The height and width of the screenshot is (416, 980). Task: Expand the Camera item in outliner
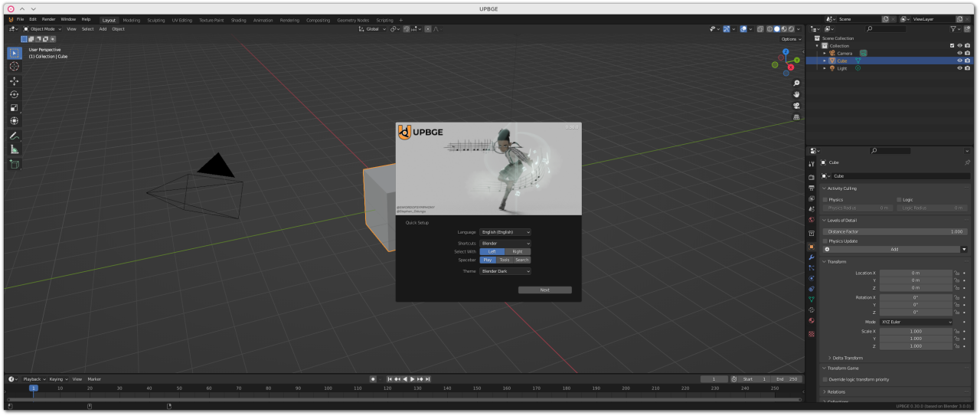pos(825,53)
